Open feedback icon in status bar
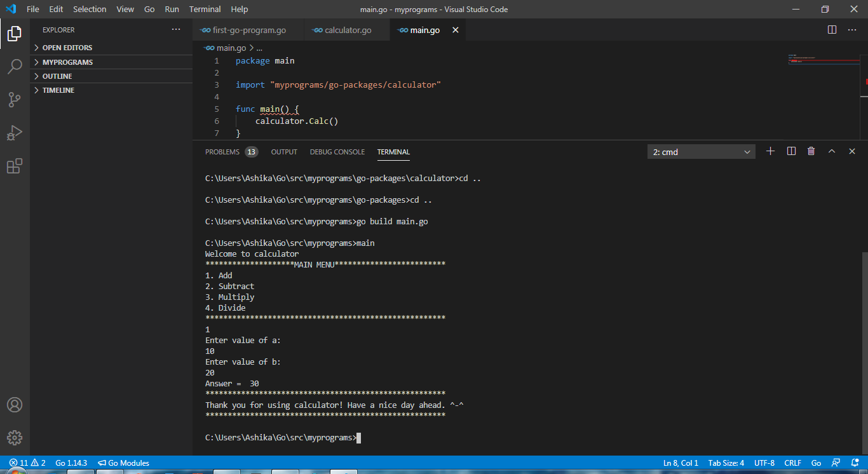Screen dimensions: 868x474 836,463
